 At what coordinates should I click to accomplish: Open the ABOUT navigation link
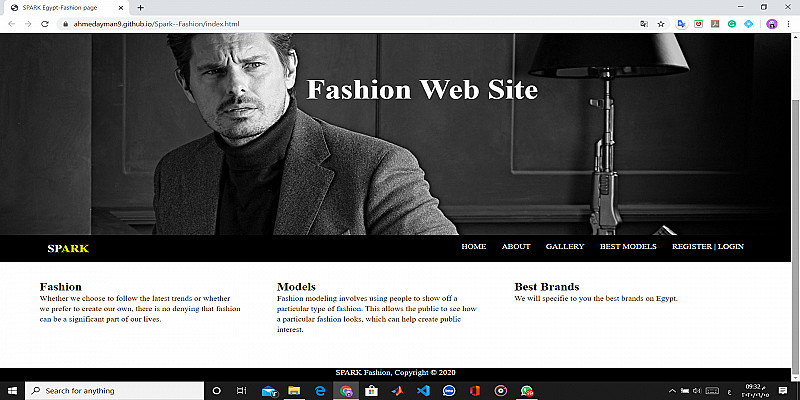click(516, 246)
